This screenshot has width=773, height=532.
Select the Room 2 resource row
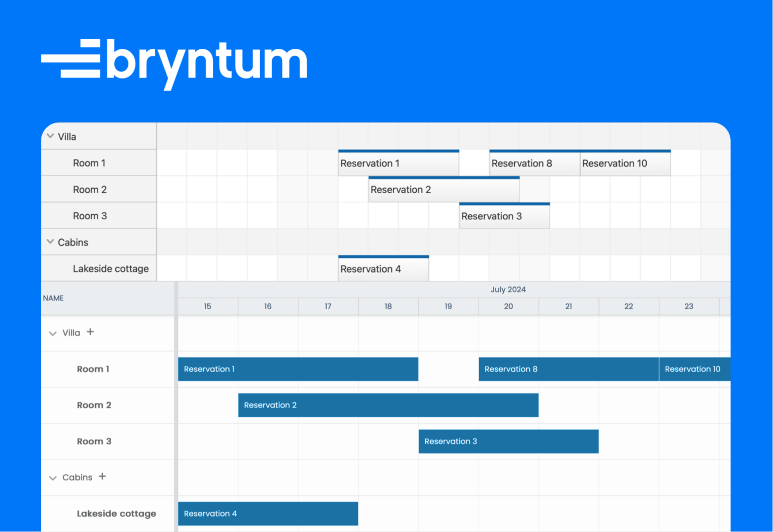(94, 405)
